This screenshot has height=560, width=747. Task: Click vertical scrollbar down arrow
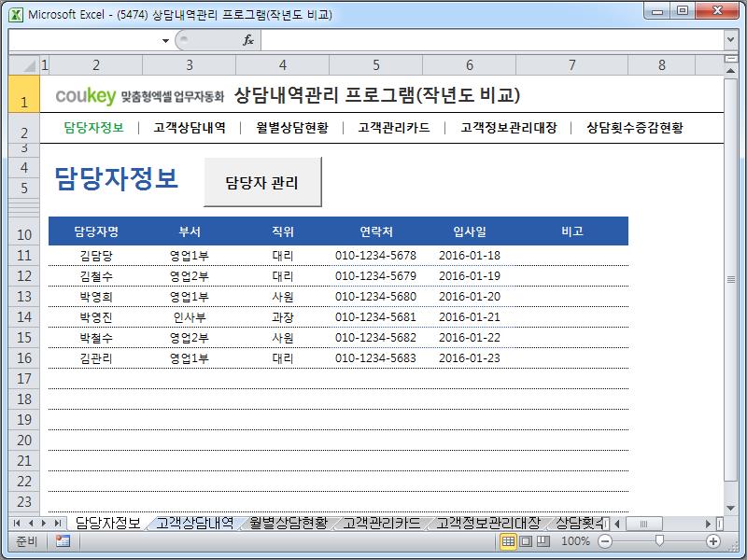[x=730, y=508]
